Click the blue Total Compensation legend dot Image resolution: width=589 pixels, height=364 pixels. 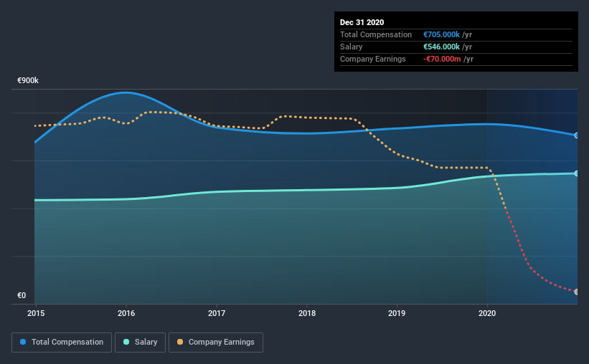(x=23, y=342)
